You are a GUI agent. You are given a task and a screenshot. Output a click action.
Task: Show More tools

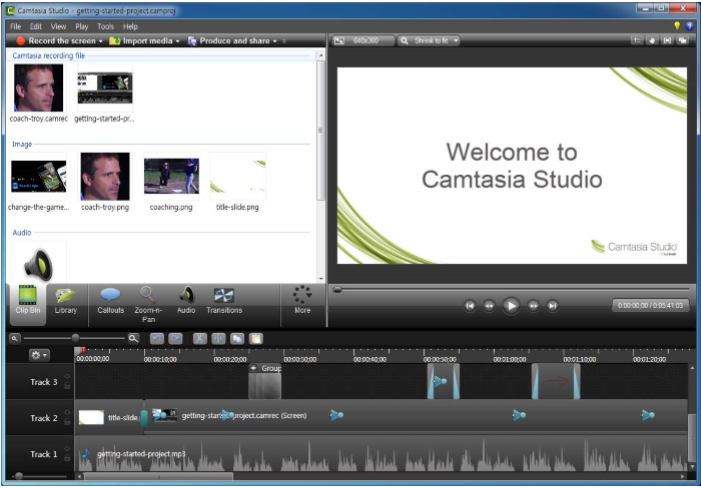(302, 300)
